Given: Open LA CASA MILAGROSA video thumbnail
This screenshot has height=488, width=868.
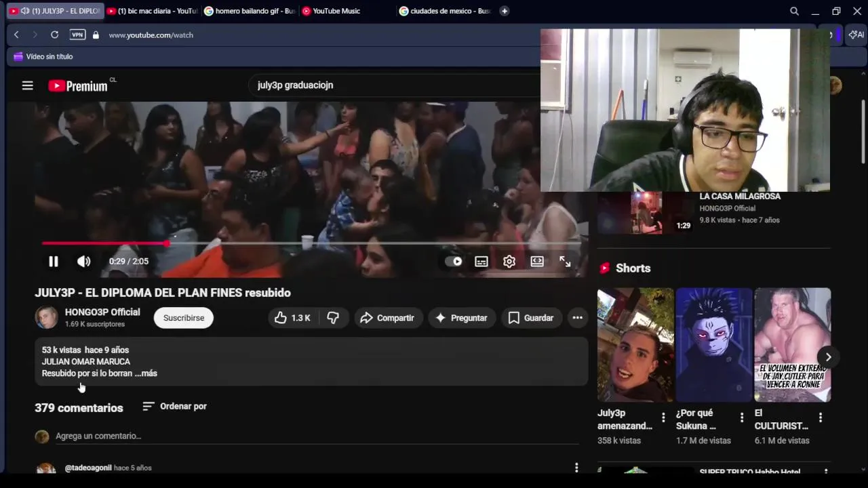Looking at the screenshot, I should click(646, 213).
